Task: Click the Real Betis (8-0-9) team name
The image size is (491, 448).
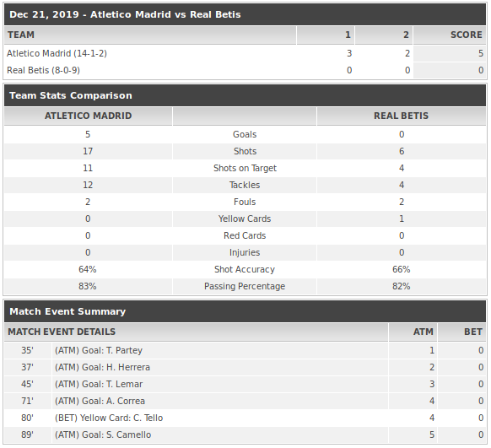Action: 43,70
